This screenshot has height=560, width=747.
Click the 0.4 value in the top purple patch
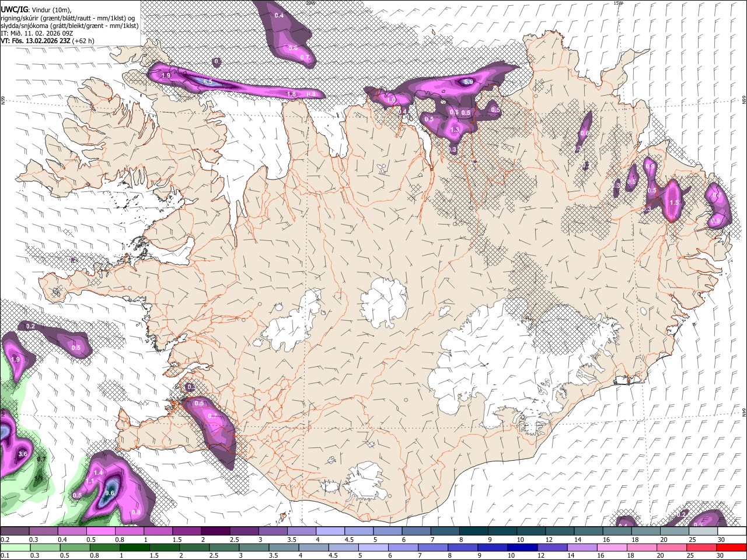[279, 16]
